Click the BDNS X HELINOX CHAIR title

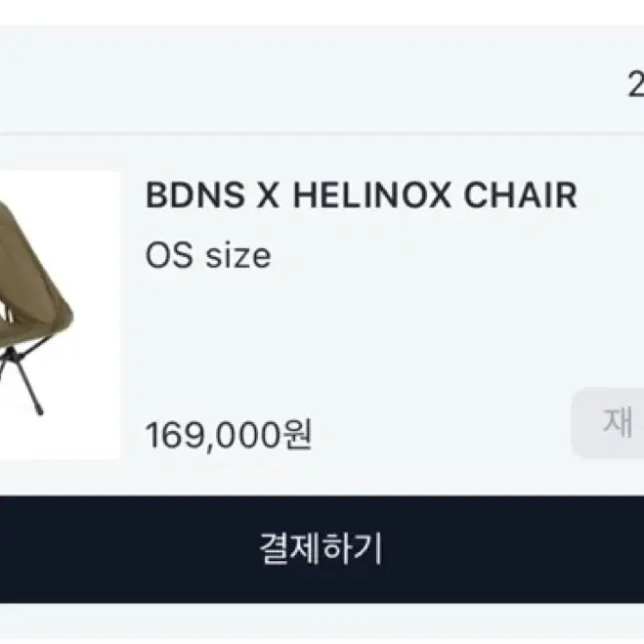coord(362,195)
